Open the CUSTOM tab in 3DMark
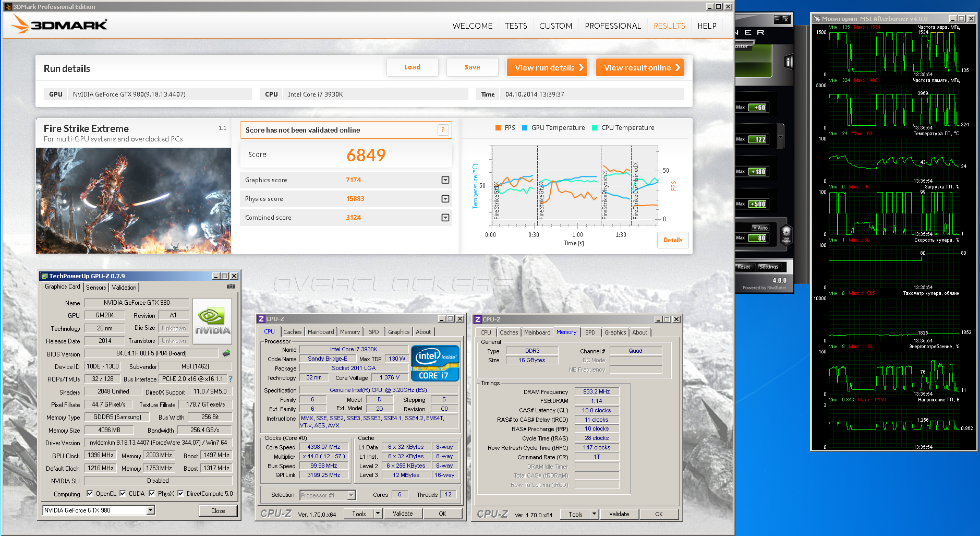The height and width of the screenshot is (536, 980). (x=555, y=26)
